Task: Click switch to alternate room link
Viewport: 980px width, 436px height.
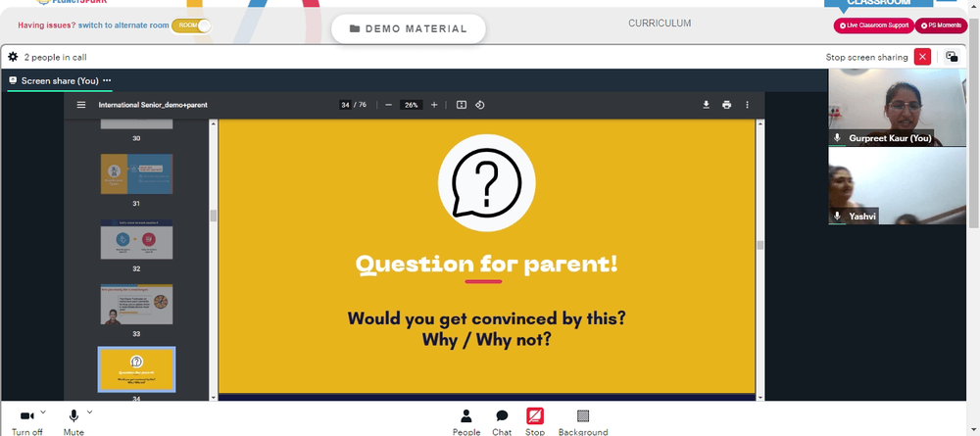Action: 123,25
